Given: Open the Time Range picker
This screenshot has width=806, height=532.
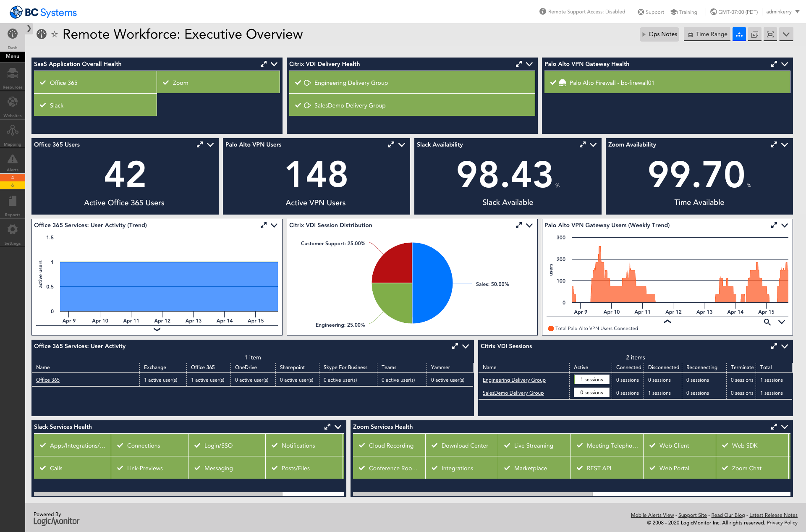Looking at the screenshot, I should [x=707, y=34].
